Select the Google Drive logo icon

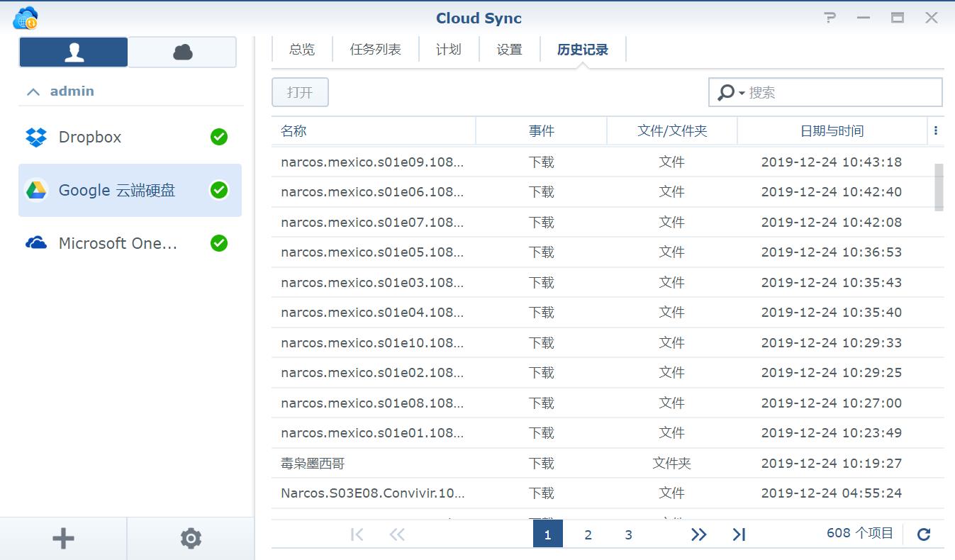tap(36, 190)
